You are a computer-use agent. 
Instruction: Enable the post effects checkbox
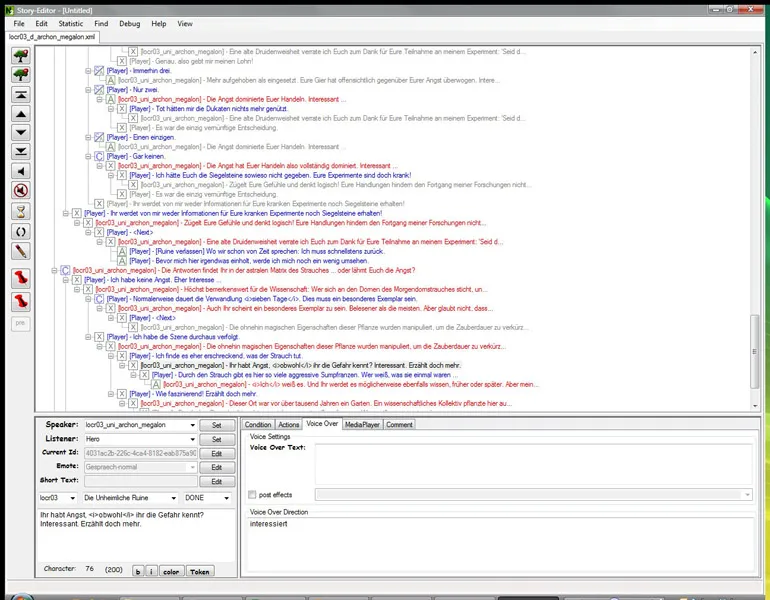click(x=252, y=495)
